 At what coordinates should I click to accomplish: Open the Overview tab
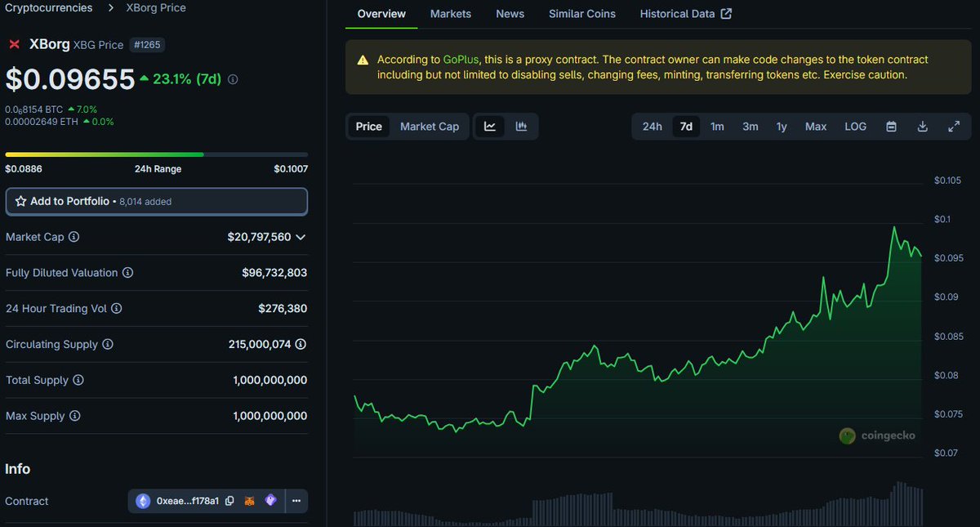381,14
